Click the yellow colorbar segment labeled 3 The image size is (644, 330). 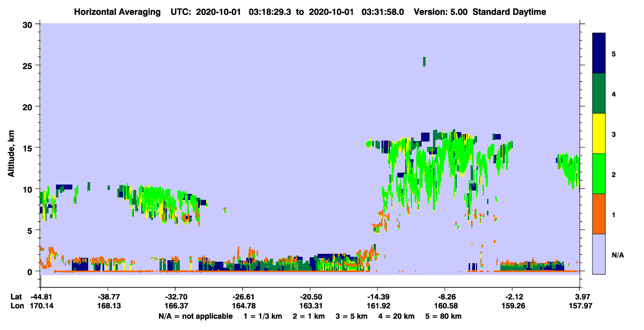[x=599, y=134]
